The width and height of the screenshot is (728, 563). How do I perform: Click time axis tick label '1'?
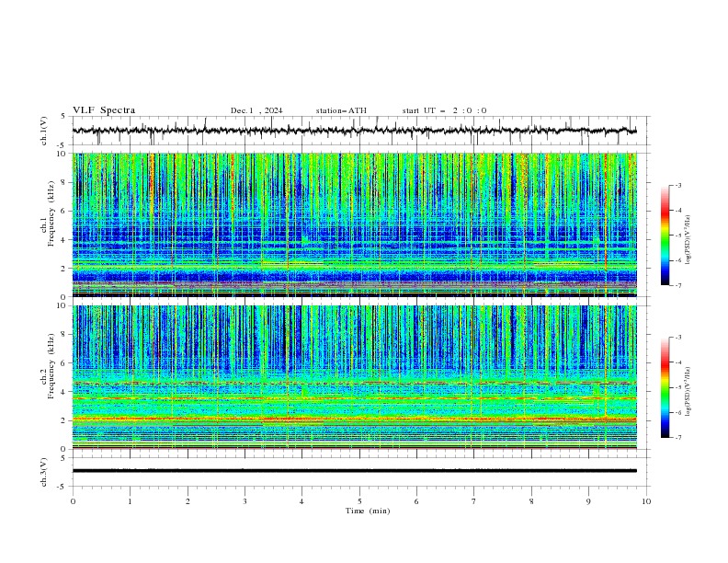pyautogui.click(x=130, y=501)
